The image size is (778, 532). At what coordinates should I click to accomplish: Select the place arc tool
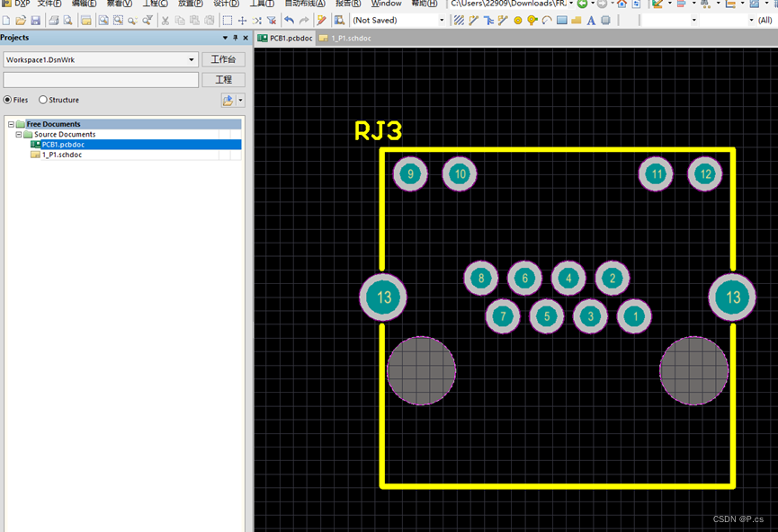point(547,21)
